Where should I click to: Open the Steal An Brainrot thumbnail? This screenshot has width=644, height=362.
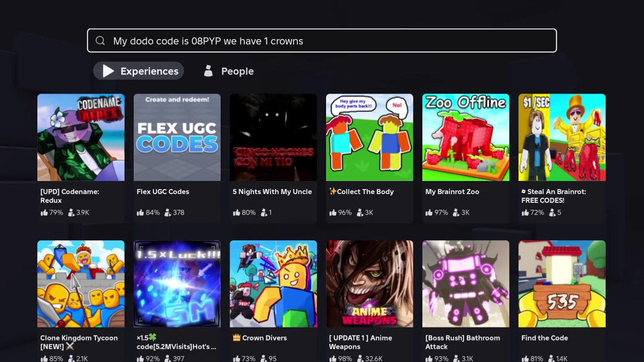562,137
